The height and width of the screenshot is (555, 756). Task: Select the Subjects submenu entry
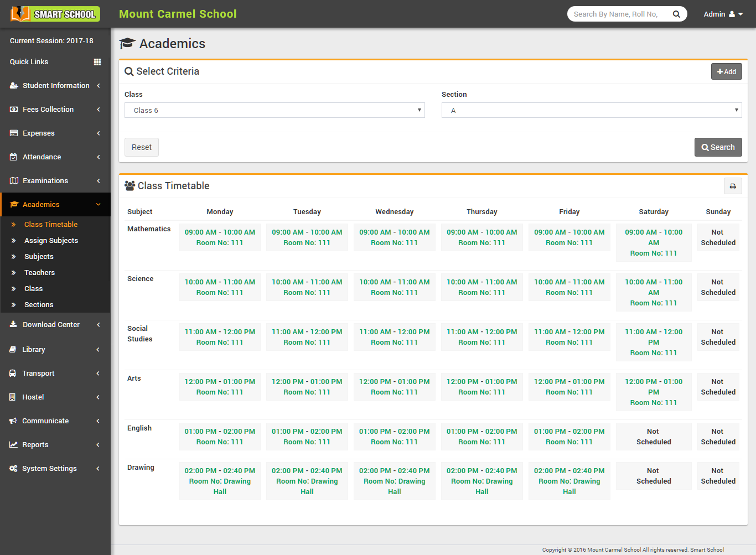coord(39,256)
